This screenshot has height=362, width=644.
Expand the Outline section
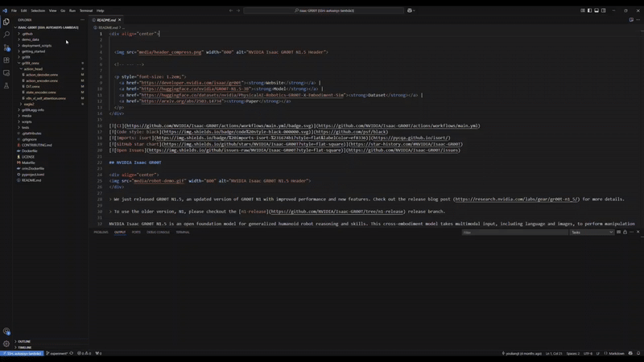pos(24,341)
